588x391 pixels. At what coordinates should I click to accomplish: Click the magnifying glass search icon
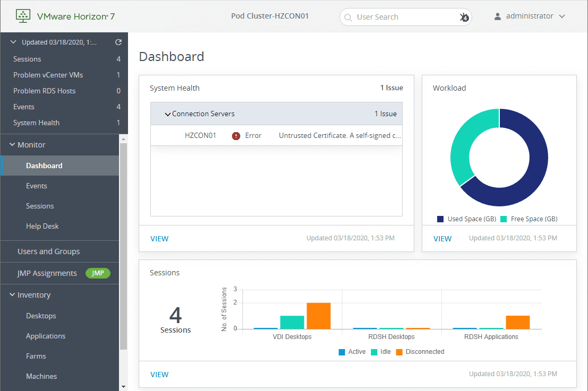pos(348,17)
